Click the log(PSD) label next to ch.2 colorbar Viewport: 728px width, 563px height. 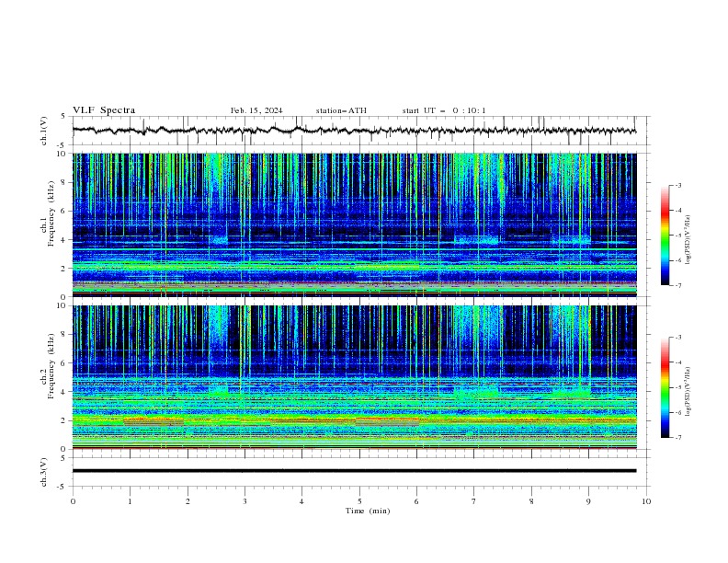[688, 392]
